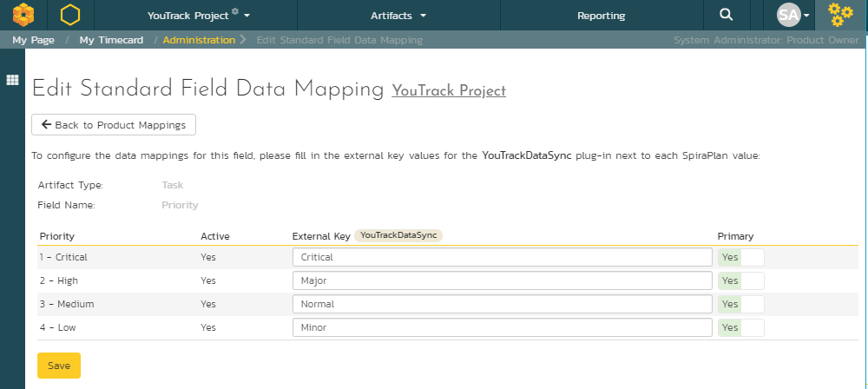Click the External Key column header

(x=321, y=237)
